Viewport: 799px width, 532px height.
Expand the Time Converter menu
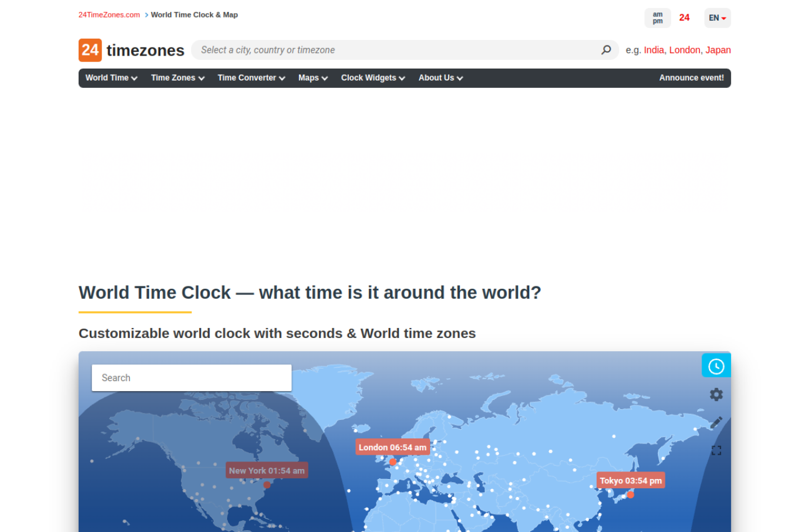tap(251, 78)
